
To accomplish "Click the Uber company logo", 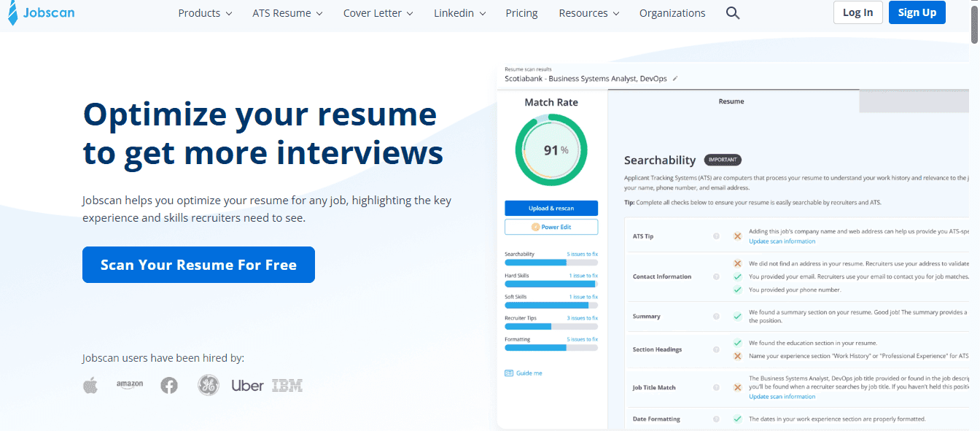I will 247,385.
